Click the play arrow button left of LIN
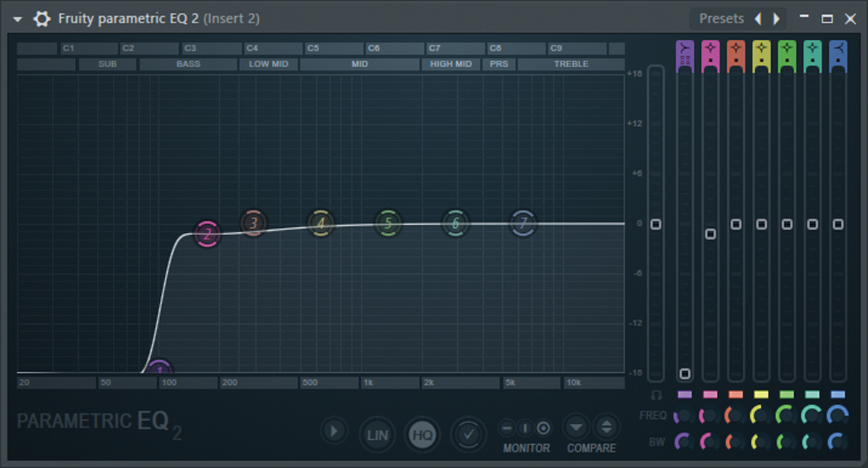Image resolution: width=868 pixels, height=468 pixels. pos(333,431)
